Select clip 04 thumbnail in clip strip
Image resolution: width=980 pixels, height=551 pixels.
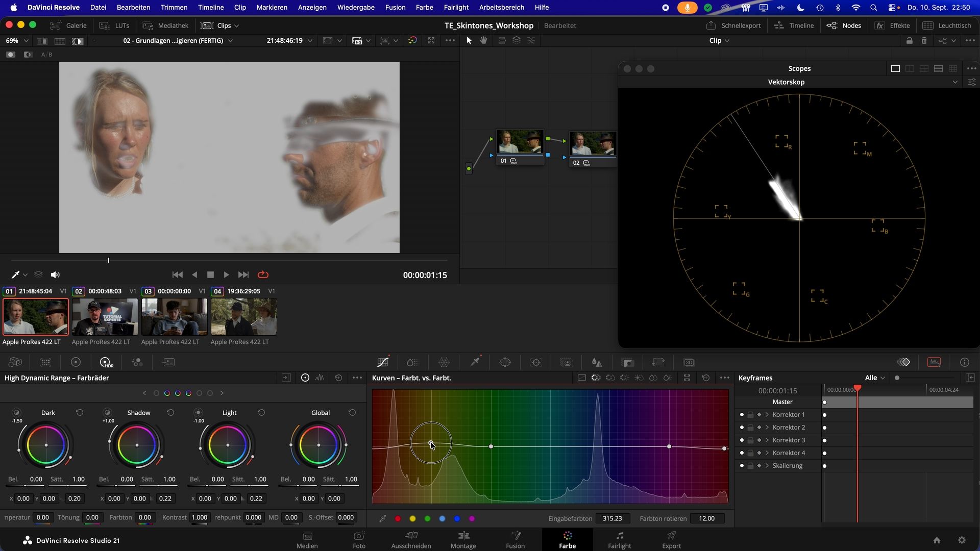[x=244, y=317]
